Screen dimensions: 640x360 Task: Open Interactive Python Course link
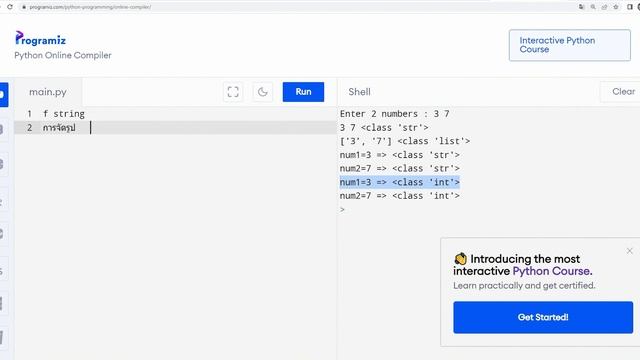569,45
